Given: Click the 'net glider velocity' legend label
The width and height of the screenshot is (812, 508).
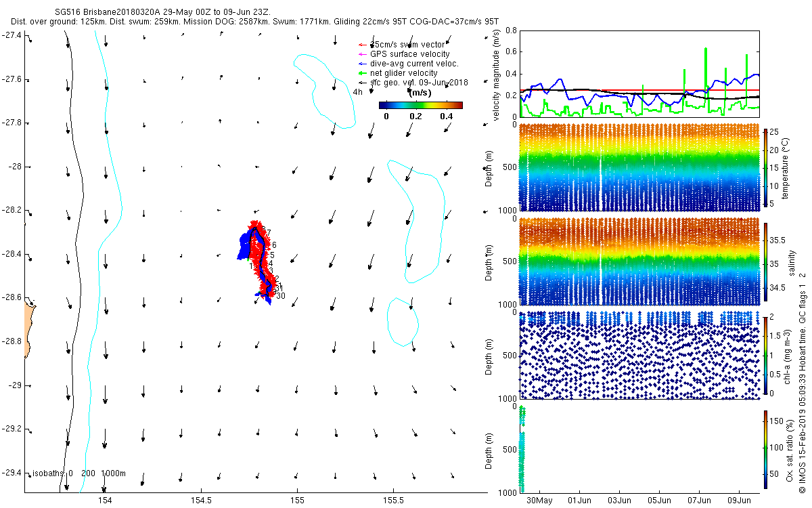Looking at the screenshot, I should click(x=403, y=73).
